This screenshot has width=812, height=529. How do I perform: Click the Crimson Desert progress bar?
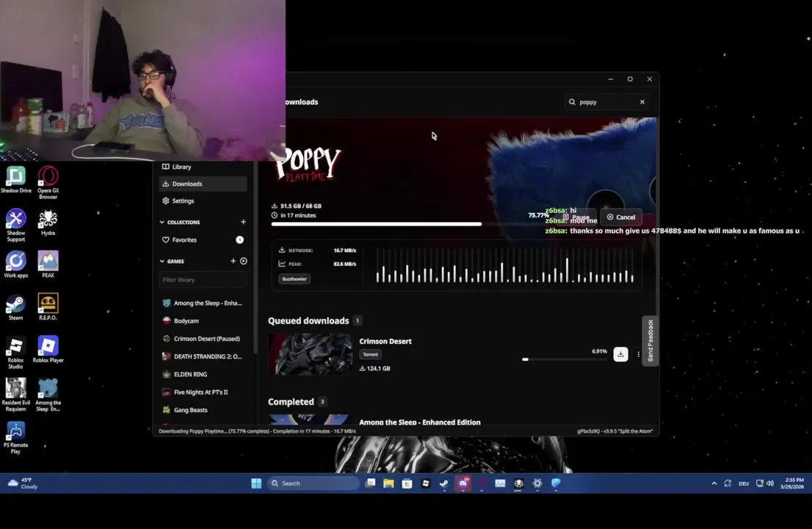(565, 359)
